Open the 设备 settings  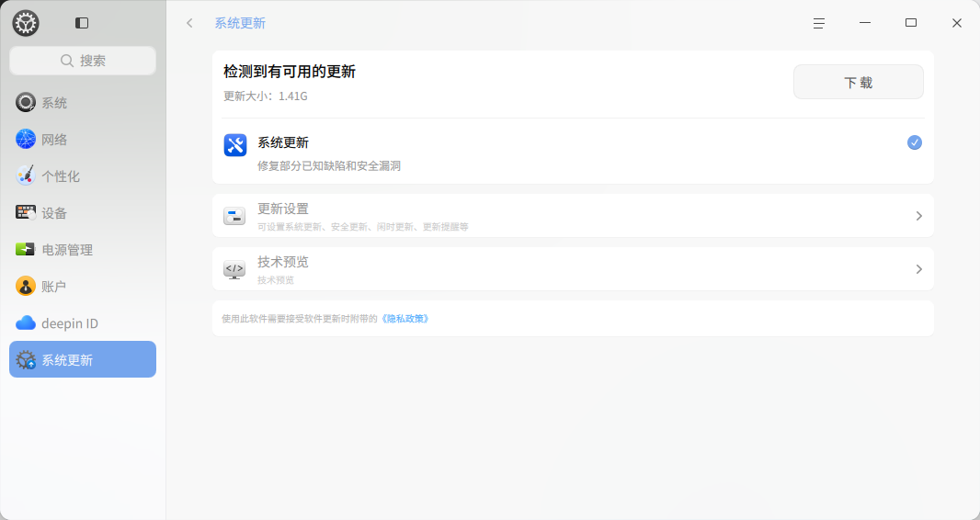83,213
